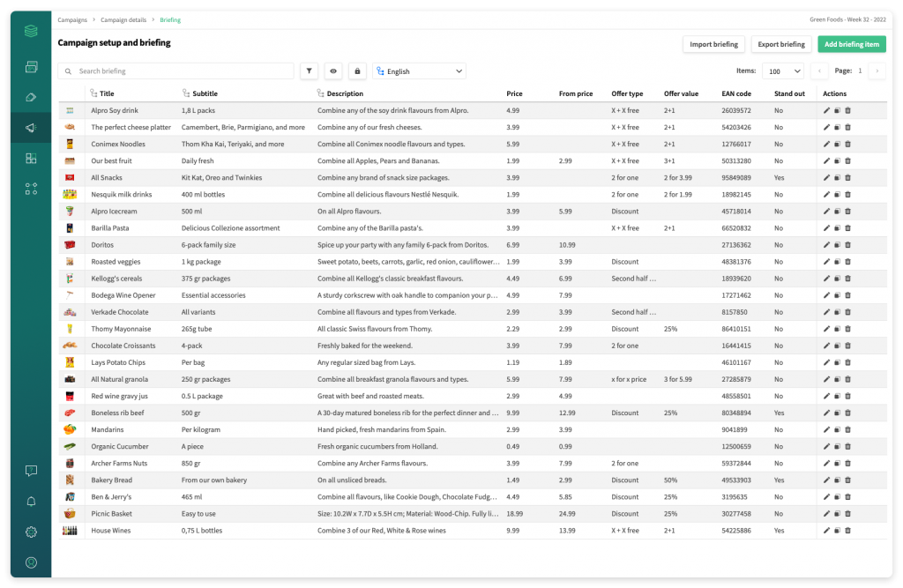Select the '0.5 L package' subtitle cell

pos(202,396)
